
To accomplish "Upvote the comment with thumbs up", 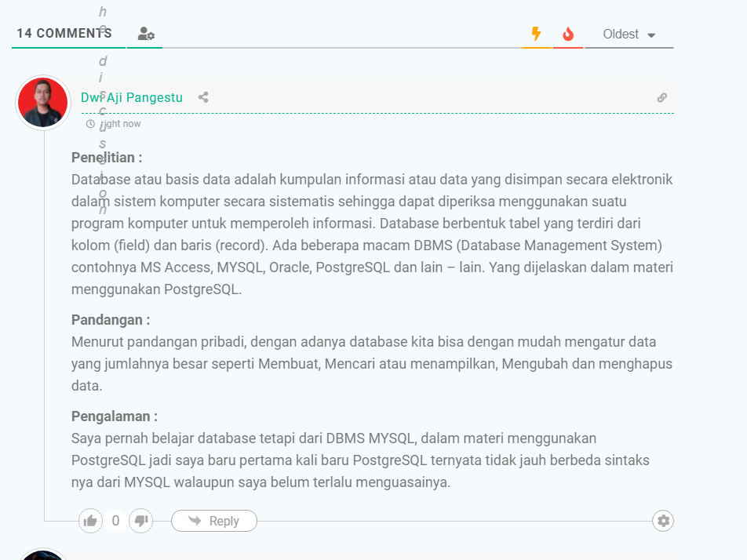I will 90,521.
